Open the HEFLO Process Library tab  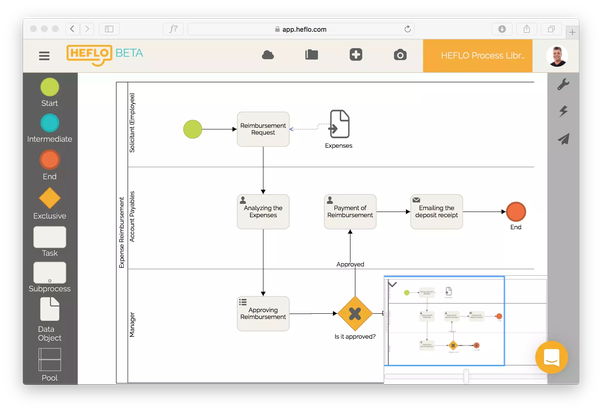(x=478, y=56)
